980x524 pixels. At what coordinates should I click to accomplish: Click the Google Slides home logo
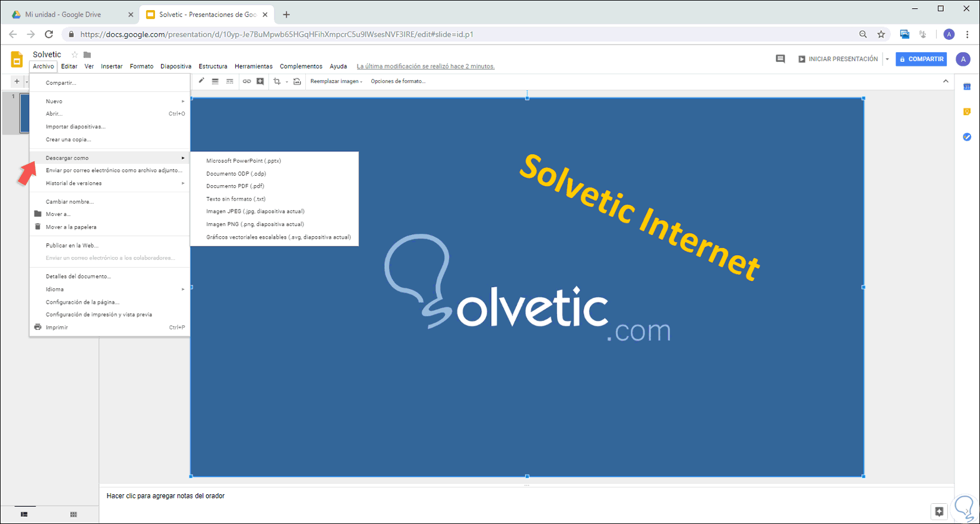[x=17, y=59]
